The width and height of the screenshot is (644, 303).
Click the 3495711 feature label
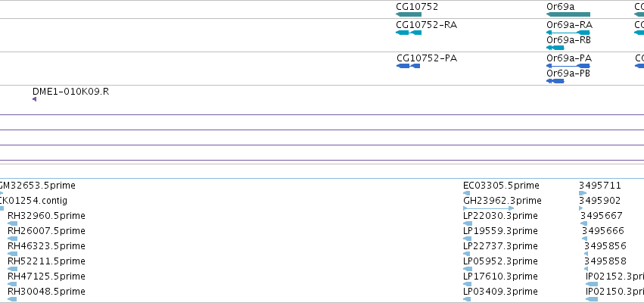(600, 186)
